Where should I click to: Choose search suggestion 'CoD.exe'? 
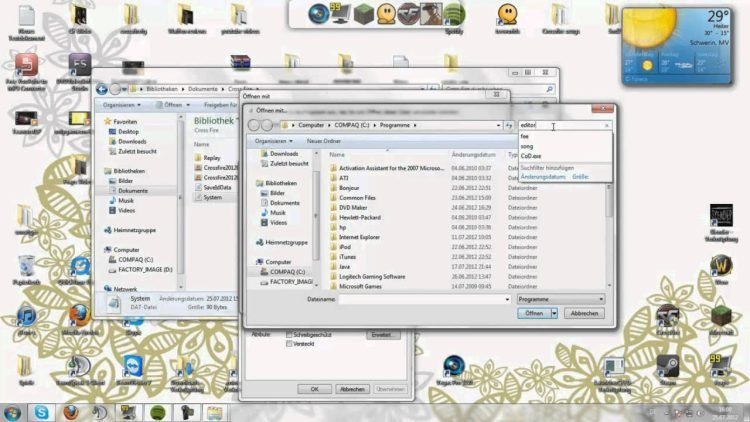coord(531,156)
